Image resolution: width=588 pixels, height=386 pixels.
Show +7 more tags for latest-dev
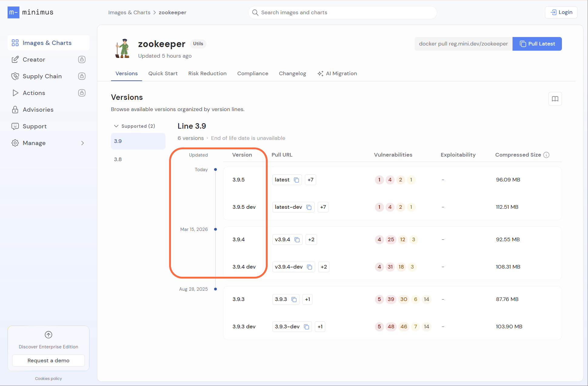tap(323, 207)
